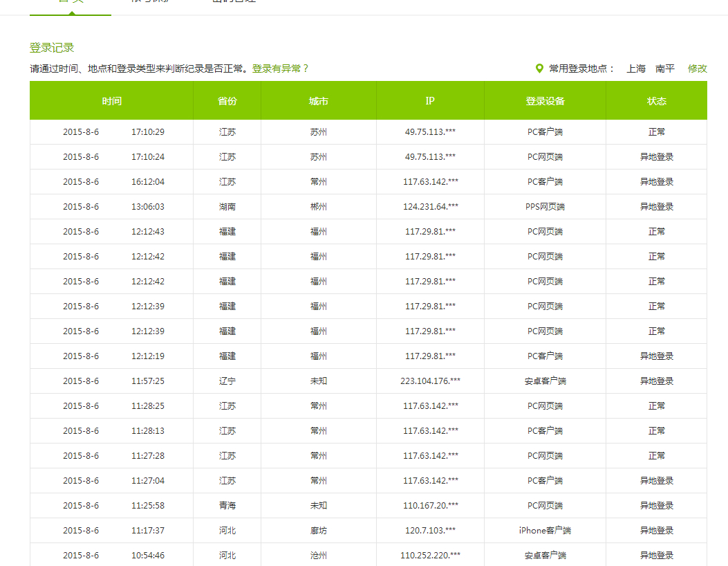The width and height of the screenshot is (728, 566).
Task: Click 未知 city in the 11:25:58 row
Action: [x=319, y=506]
